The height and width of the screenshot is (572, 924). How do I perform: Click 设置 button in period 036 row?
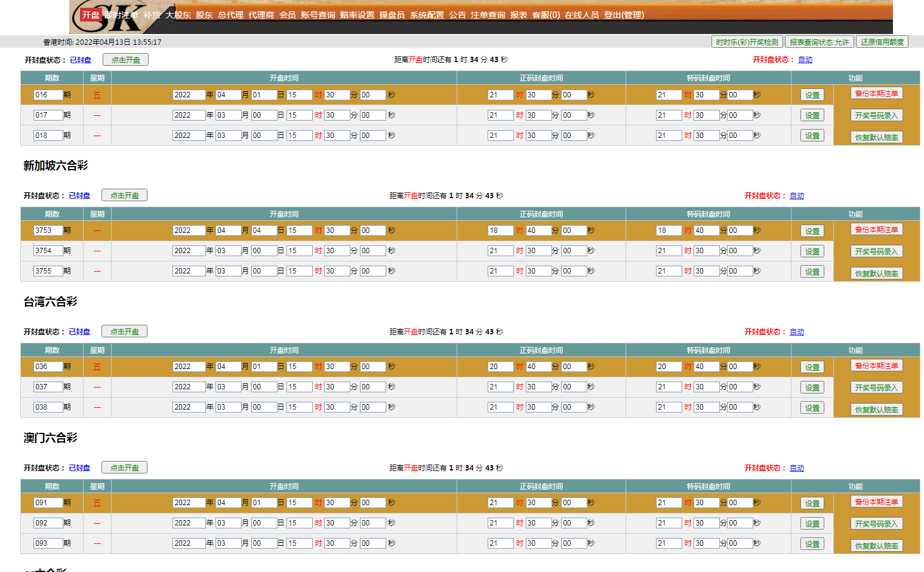(x=812, y=367)
